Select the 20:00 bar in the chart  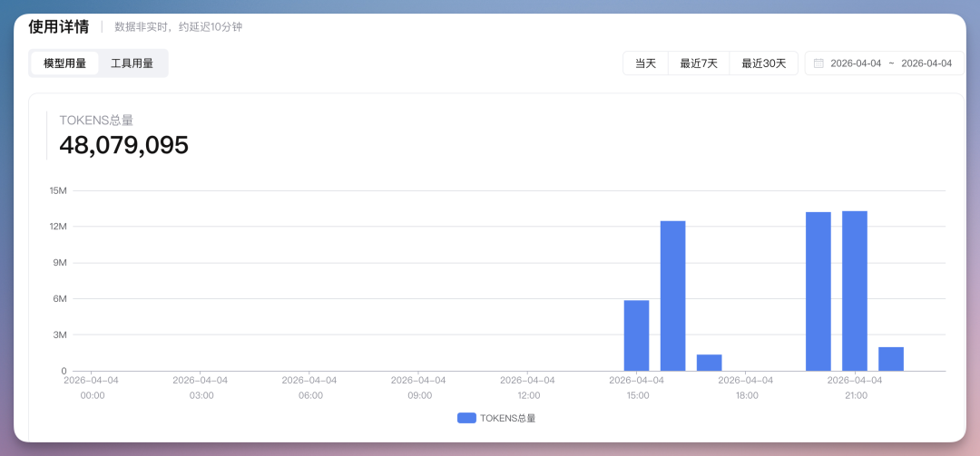click(x=818, y=291)
